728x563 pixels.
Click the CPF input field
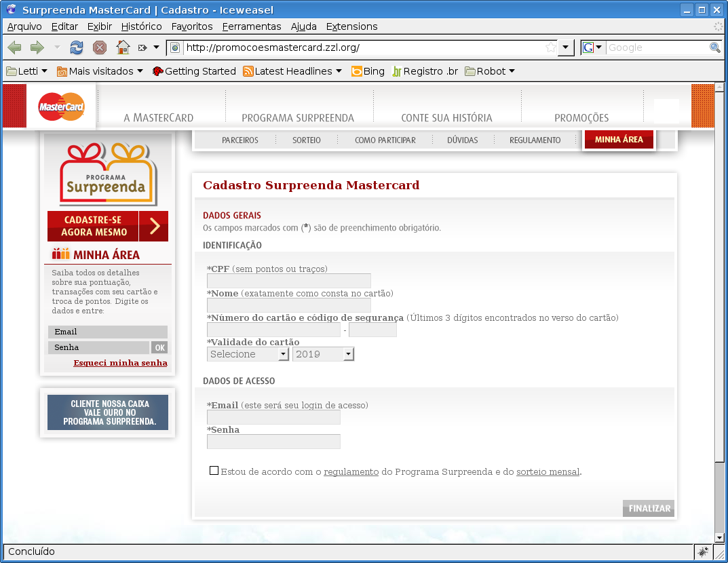point(289,280)
